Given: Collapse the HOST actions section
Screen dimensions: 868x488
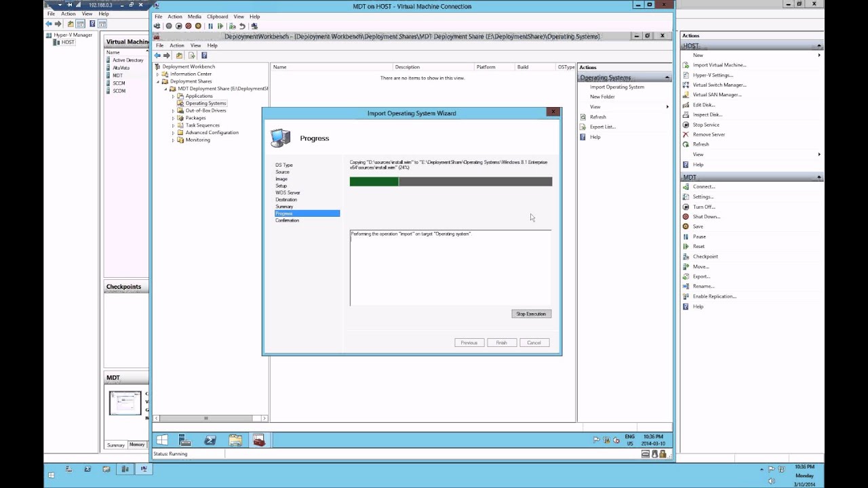Looking at the screenshot, I should (819, 46).
